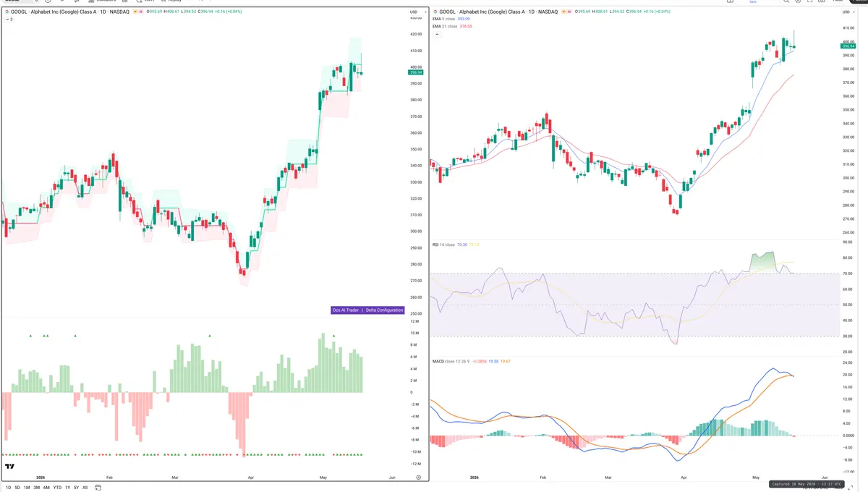Expand the collapsed '3' indicators legend
Screen dimensions: 868x492
pyautogui.click(x=8, y=19)
